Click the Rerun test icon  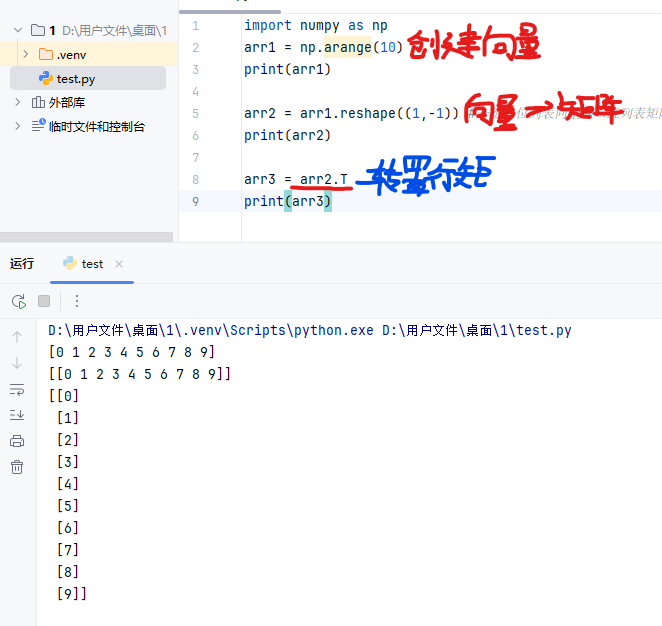pos(19,301)
